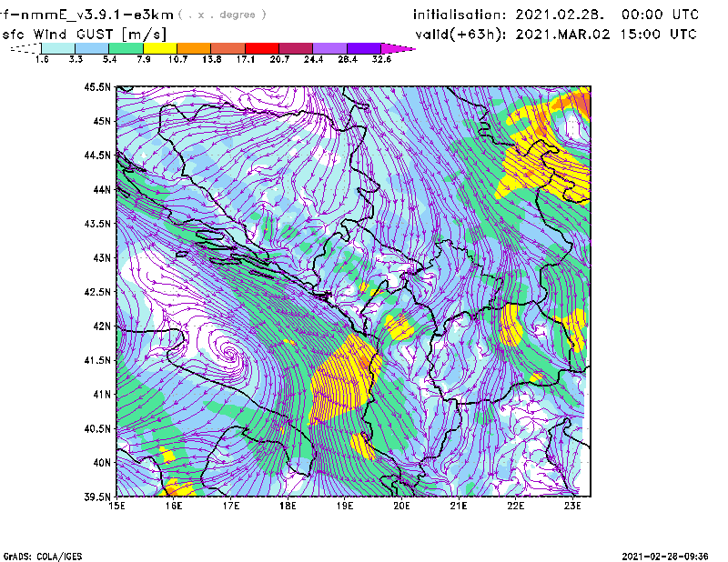This screenshot has width=728, height=562.
Task: Pick the red legend swatch after 17.1
Action: 262,48
